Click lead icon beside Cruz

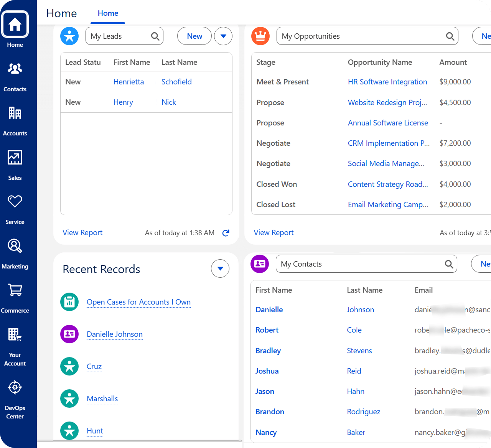[69, 366]
